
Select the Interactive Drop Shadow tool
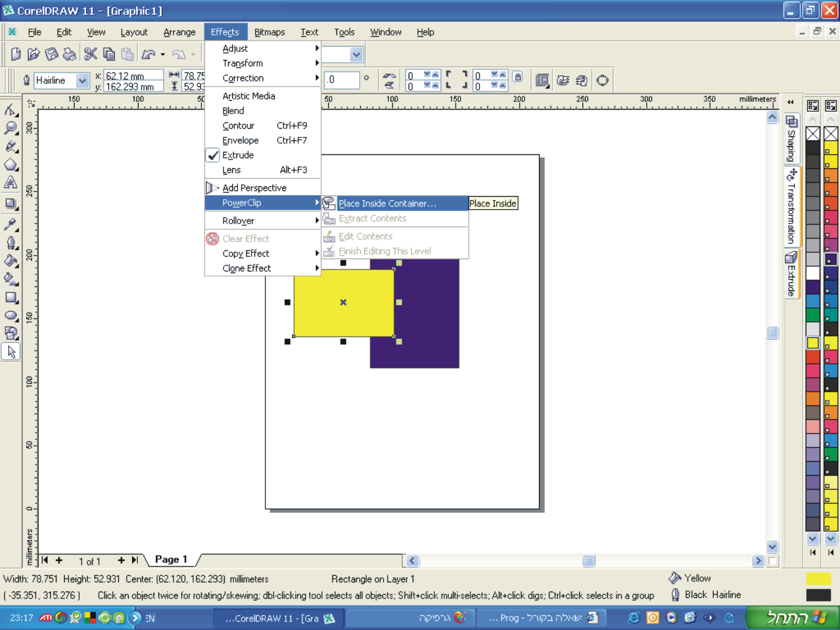[10, 204]
